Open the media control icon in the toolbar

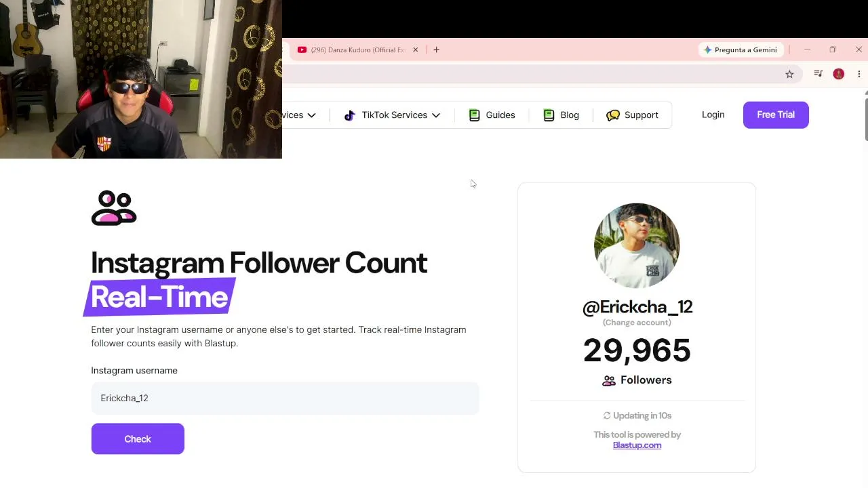pos(818,74)
